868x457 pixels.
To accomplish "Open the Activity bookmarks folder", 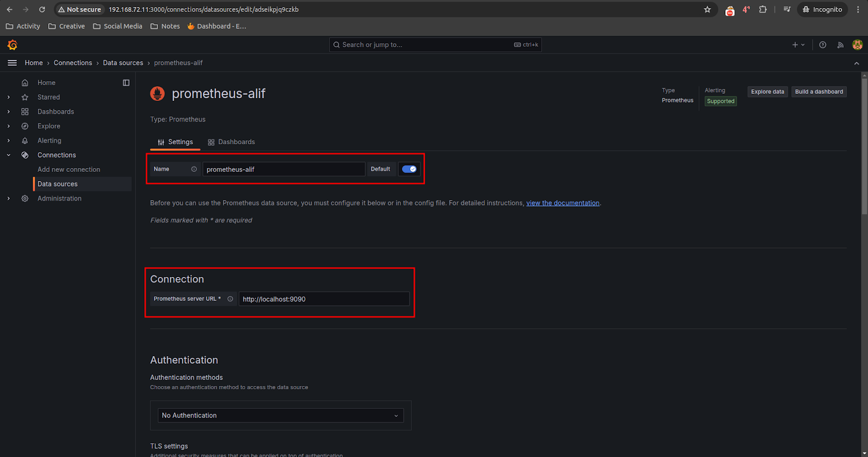I will 23,26.
